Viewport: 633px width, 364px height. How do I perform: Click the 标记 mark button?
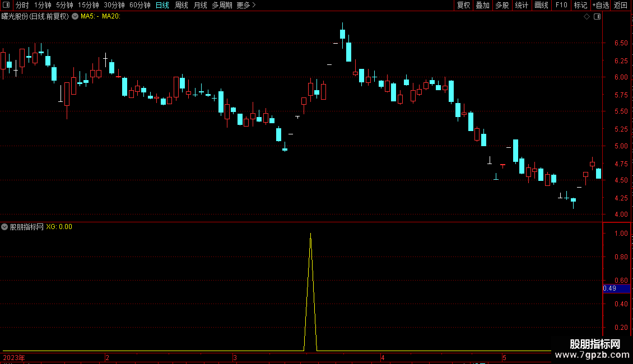580,5
